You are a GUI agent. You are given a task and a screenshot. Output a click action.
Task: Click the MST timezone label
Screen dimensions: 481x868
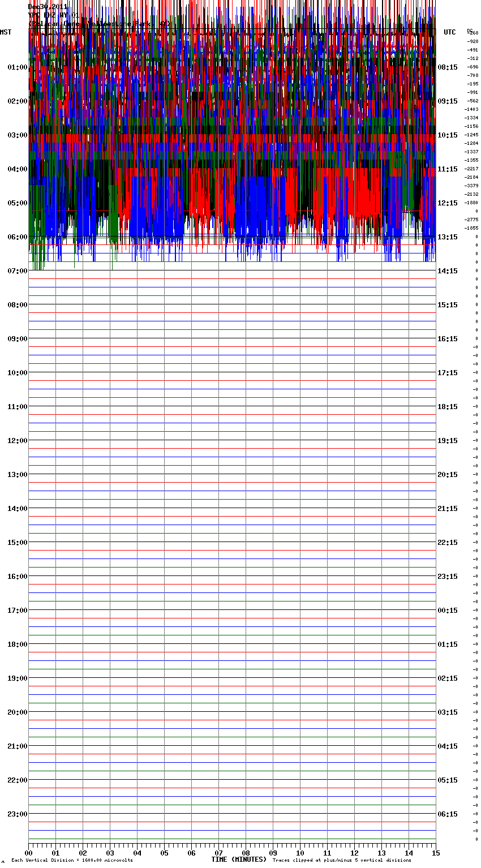pos(6,32)
